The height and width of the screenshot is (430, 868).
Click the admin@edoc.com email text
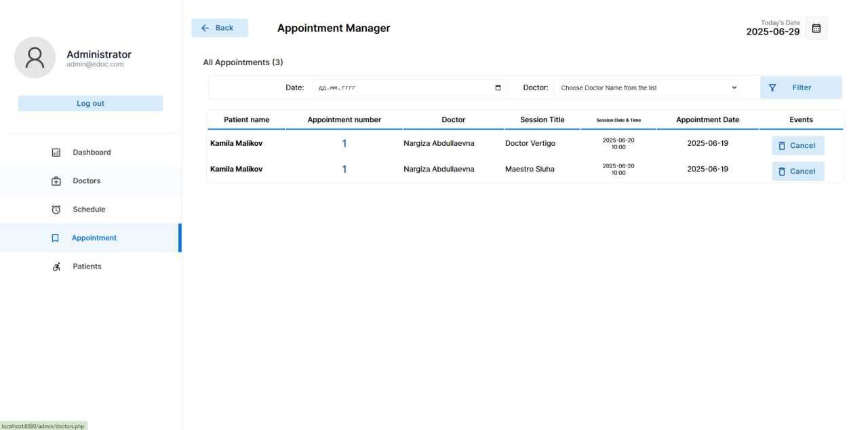(95, 64)
